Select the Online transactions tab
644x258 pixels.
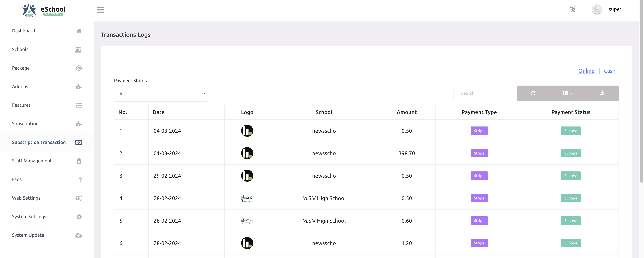click(x=586, y=71)
